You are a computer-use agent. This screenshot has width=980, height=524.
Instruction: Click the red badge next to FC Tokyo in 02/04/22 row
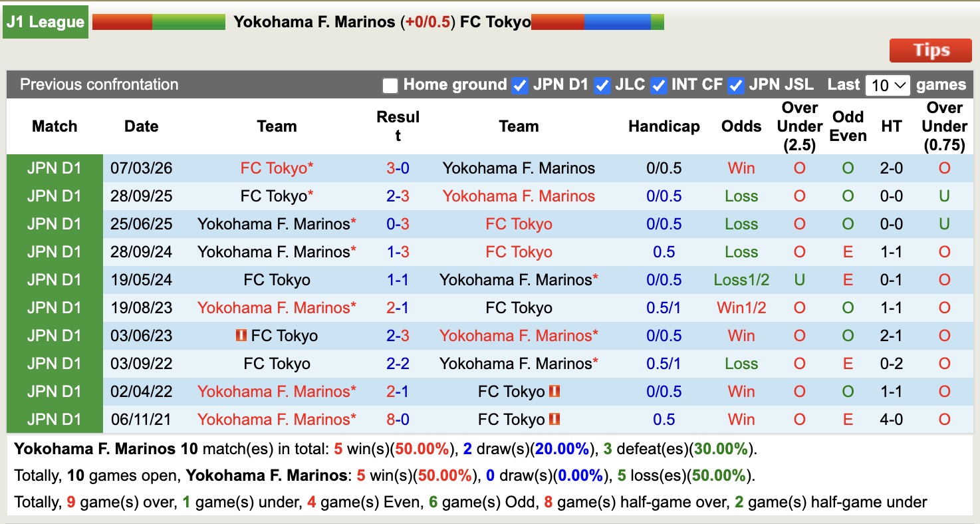555,392
